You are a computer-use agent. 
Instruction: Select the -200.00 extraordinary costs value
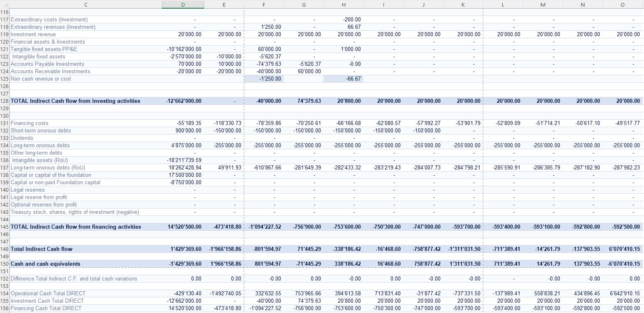coord(343,19)
